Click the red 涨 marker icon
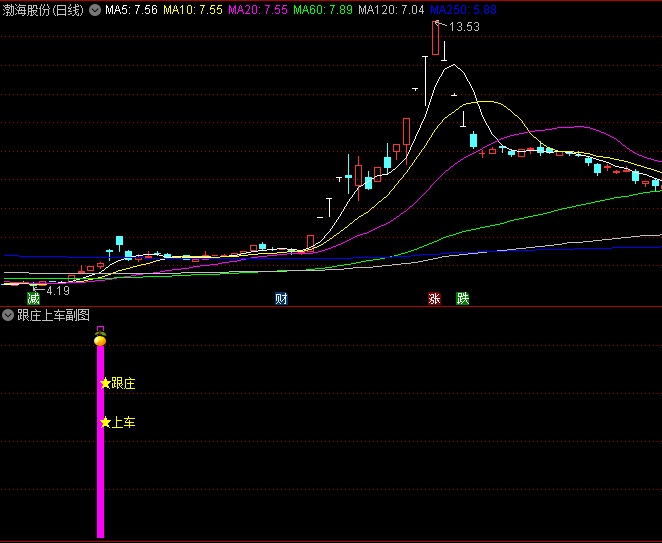Image resolution: width=662 pixels, height=543 pixels. pyautogui.click(x=434, y=299)
